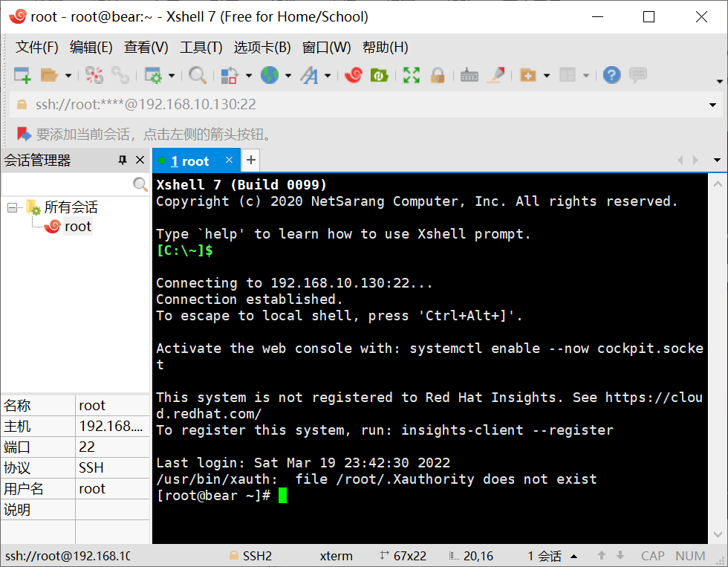Launch Xftp green toolbar icon
The height and width of the screenshot is (567, 728).
point(380,75)
